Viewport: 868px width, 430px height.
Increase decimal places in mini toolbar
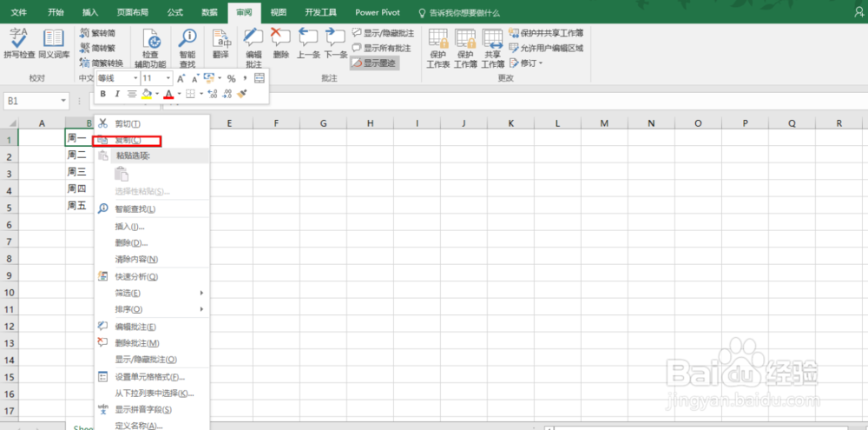212,94
